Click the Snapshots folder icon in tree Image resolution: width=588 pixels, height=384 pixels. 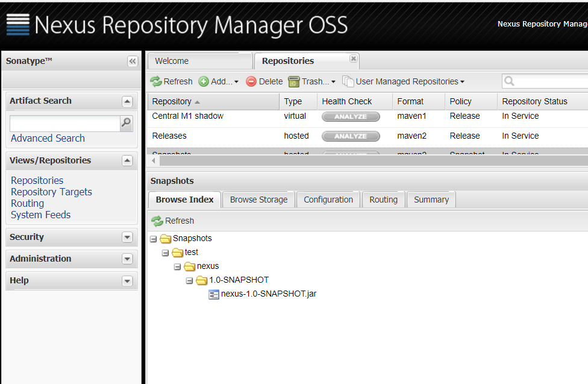tap(165, 239)
